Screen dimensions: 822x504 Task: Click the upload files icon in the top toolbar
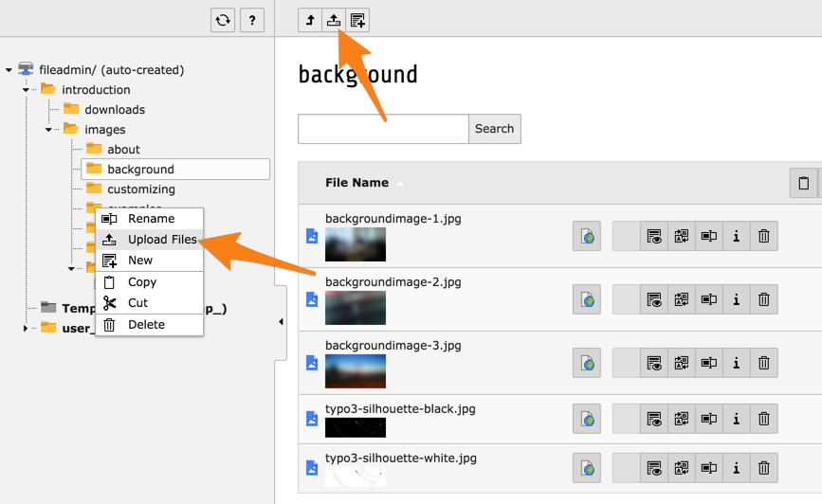[334, 21]
